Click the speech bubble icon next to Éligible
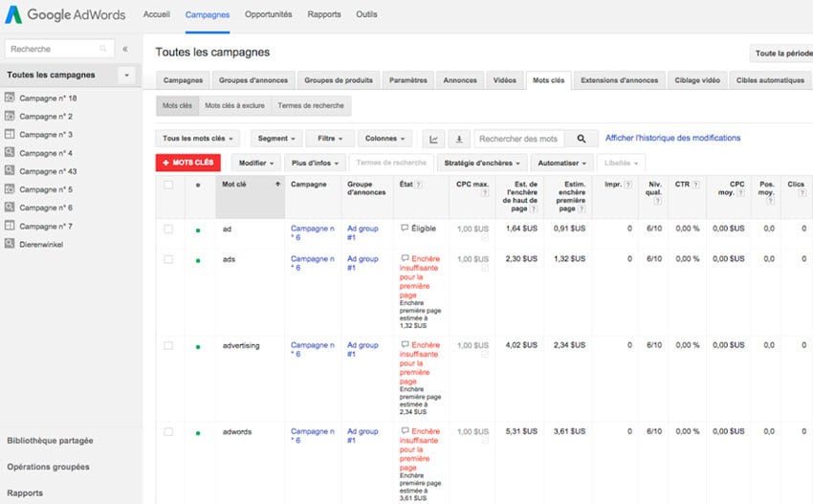Image resolution: width=813 pixels, height=504 pixels. [x=405, y=229]
